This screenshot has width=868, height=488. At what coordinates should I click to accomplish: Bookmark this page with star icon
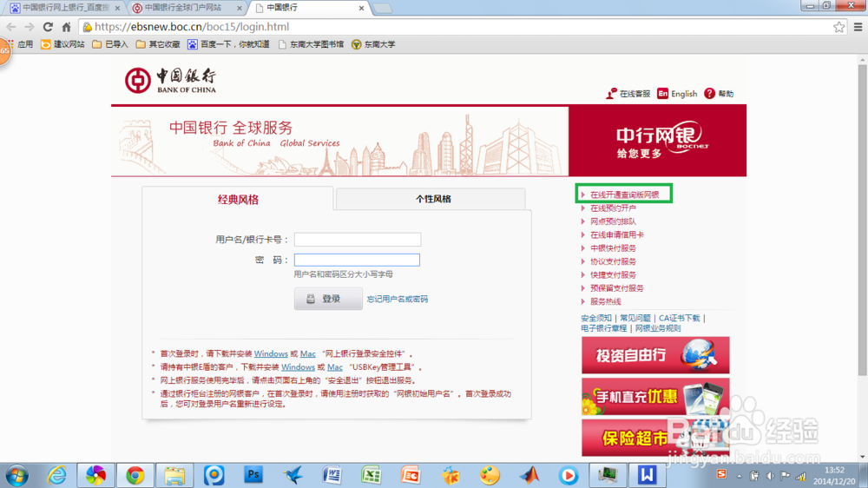839,27
